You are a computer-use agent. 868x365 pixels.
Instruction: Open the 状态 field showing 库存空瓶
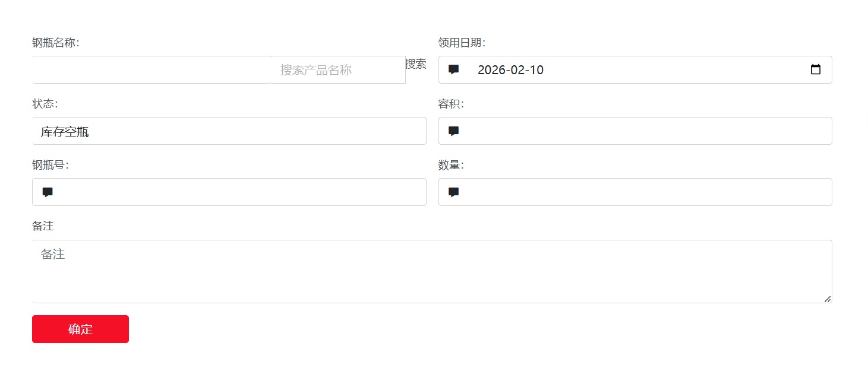229,131
